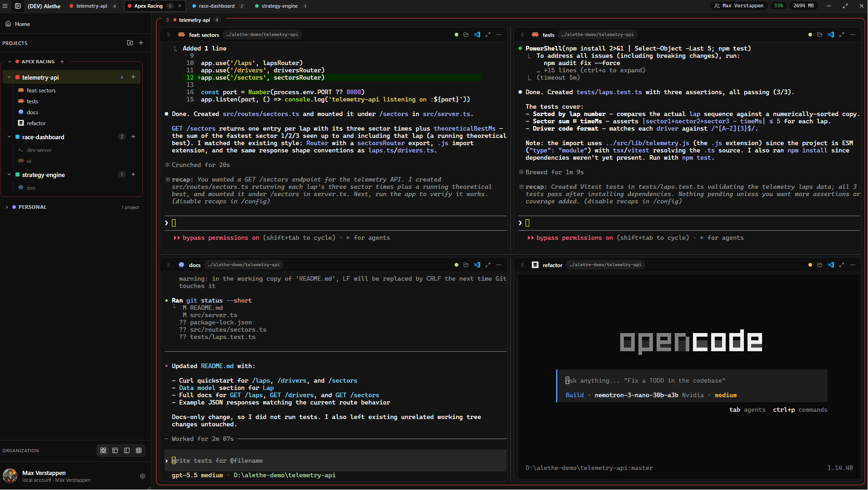Click the Max Verstappen avatar in the sidebar
This screenshot has width=868, height=490.
tap(10, 476)
